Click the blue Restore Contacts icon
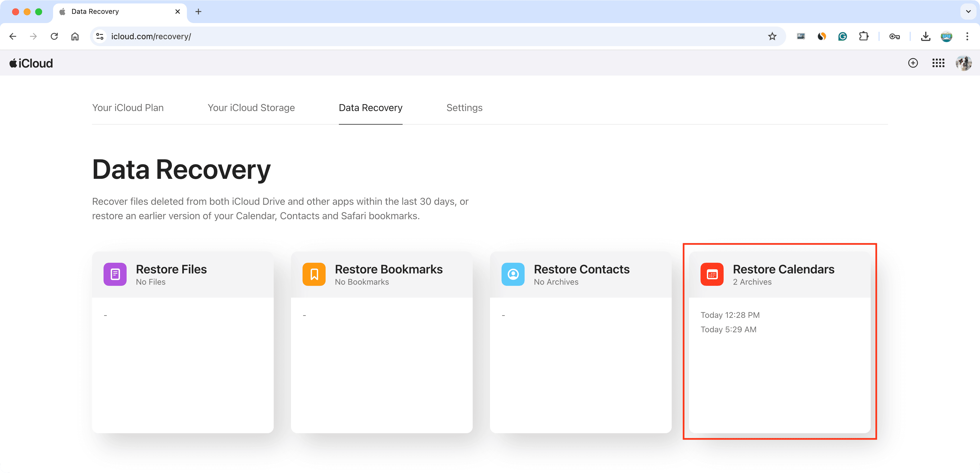This screenshot has width=980, height=473. pyautogui.click(x=513, y=274)
